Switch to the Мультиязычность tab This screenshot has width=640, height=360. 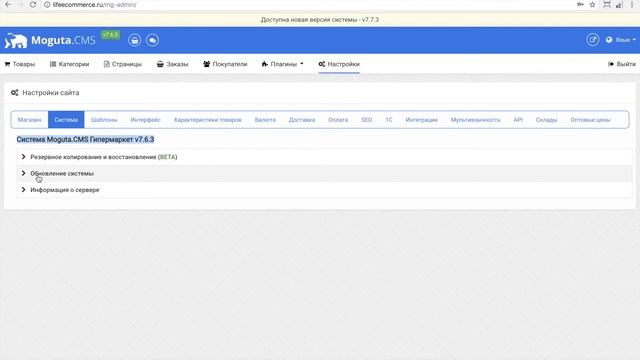pos(476,120)
